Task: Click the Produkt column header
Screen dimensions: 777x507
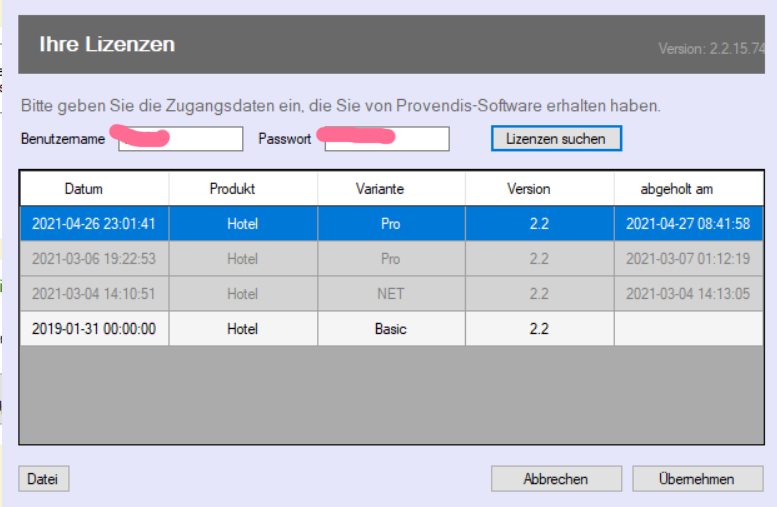Action: point(232,188)
